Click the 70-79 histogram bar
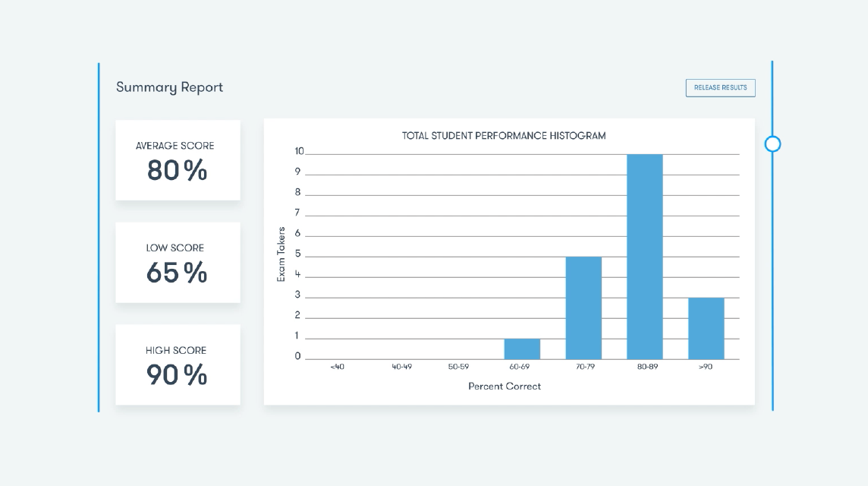The height and width of the screenshot is (486, 868). [583, 308]
